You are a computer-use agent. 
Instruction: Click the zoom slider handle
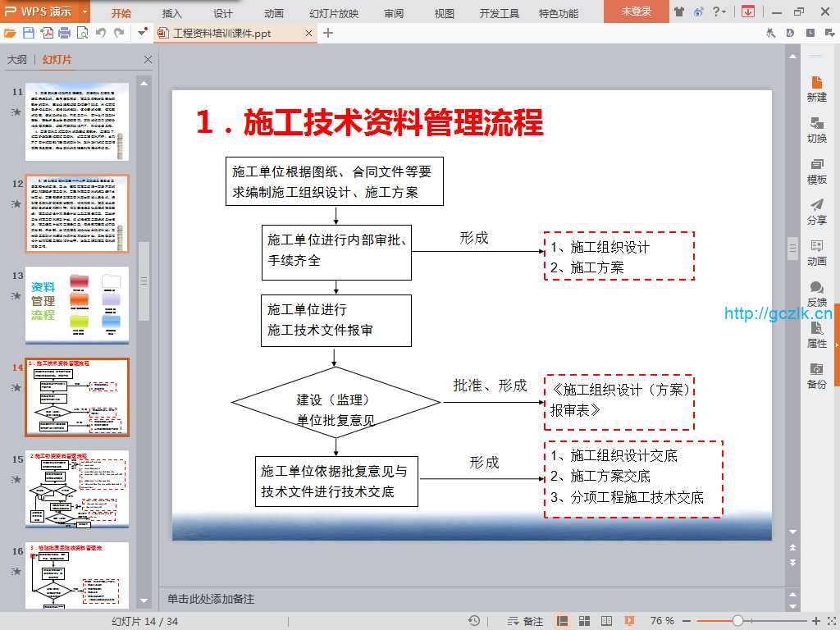tap(737, 621)
